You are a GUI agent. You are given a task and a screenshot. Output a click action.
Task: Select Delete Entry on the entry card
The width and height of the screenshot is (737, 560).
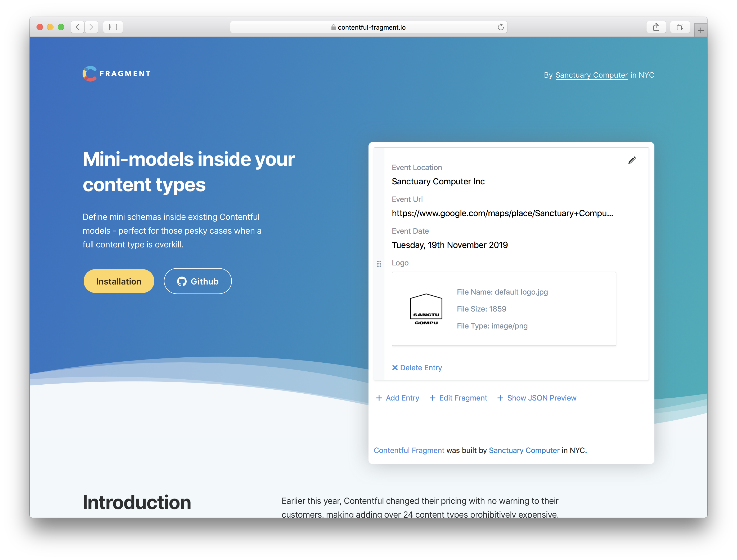421,367
